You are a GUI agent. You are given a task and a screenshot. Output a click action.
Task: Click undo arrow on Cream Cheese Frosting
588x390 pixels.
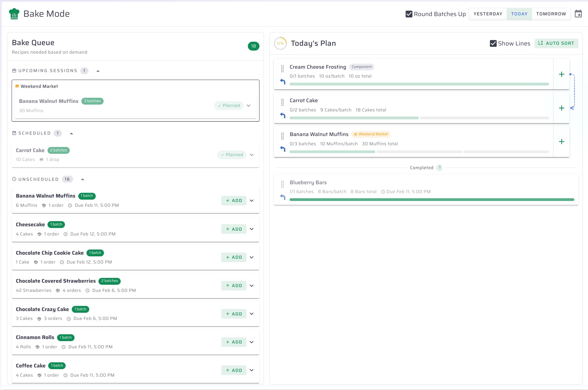283,82
